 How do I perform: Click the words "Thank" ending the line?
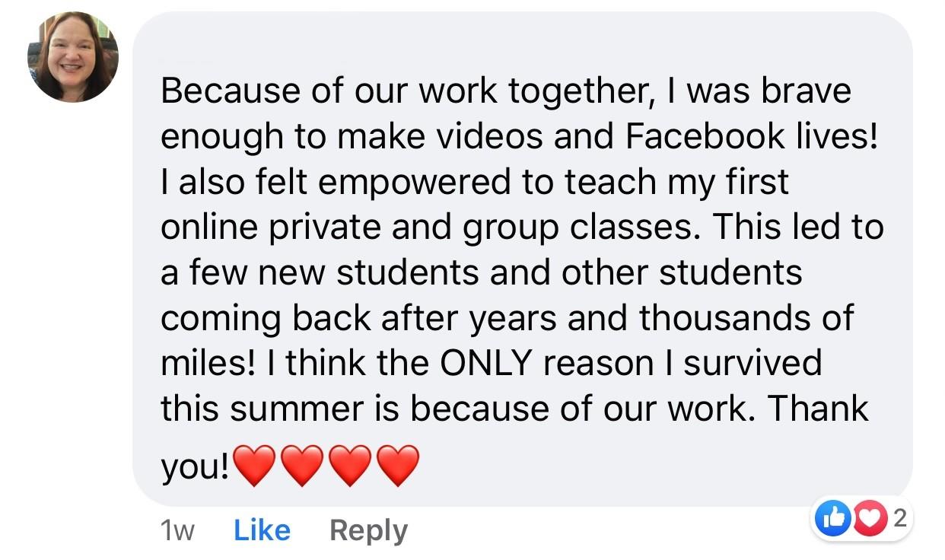coord(817,409)
